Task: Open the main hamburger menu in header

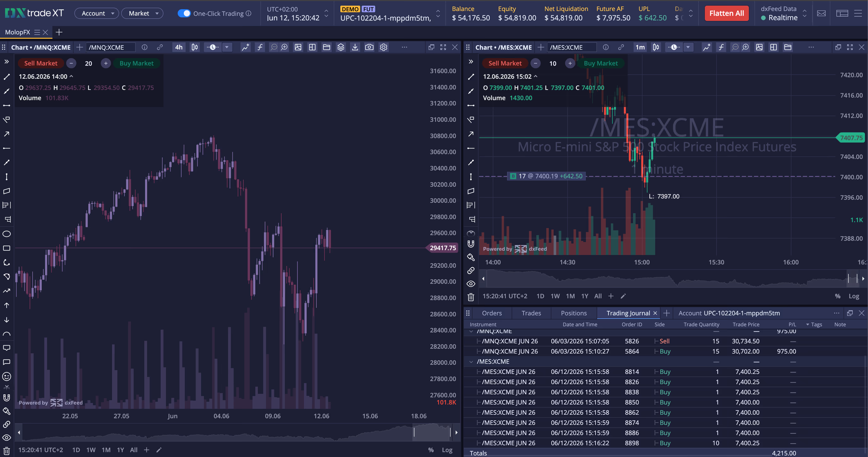Action: [858, 14]
